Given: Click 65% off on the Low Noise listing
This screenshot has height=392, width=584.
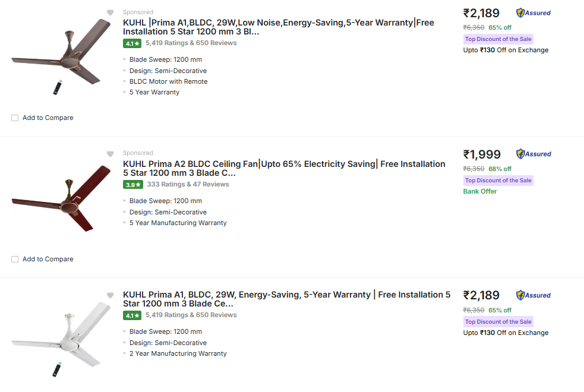Looking at the screenshot, I should tap(500, 27).
